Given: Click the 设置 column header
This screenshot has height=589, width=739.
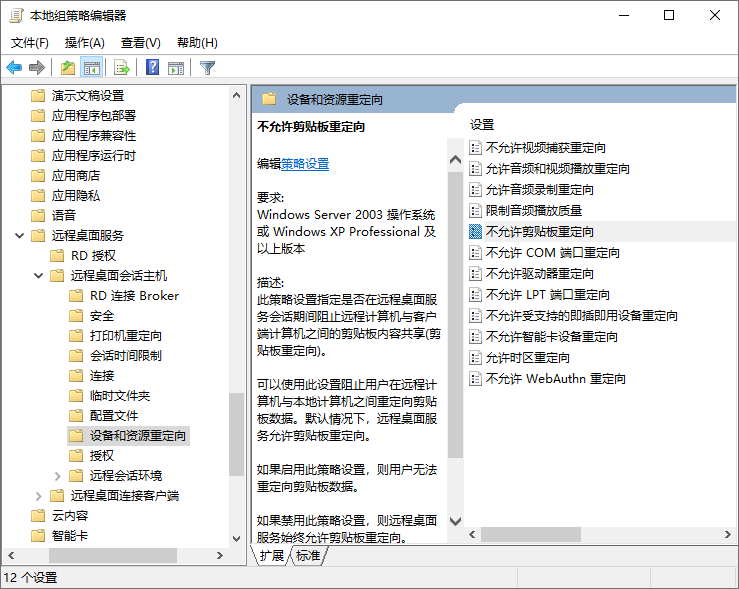Looking at the screenshot, I should coord(482,125).
